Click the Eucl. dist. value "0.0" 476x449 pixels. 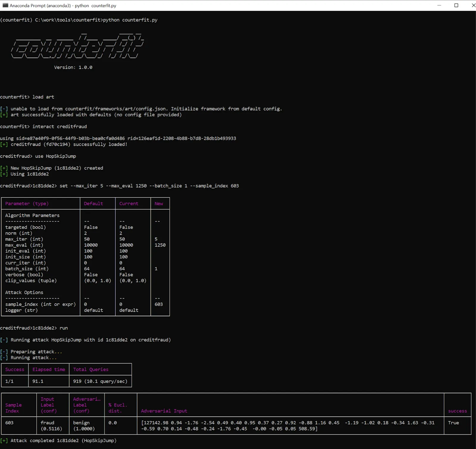tap(112, 423)
